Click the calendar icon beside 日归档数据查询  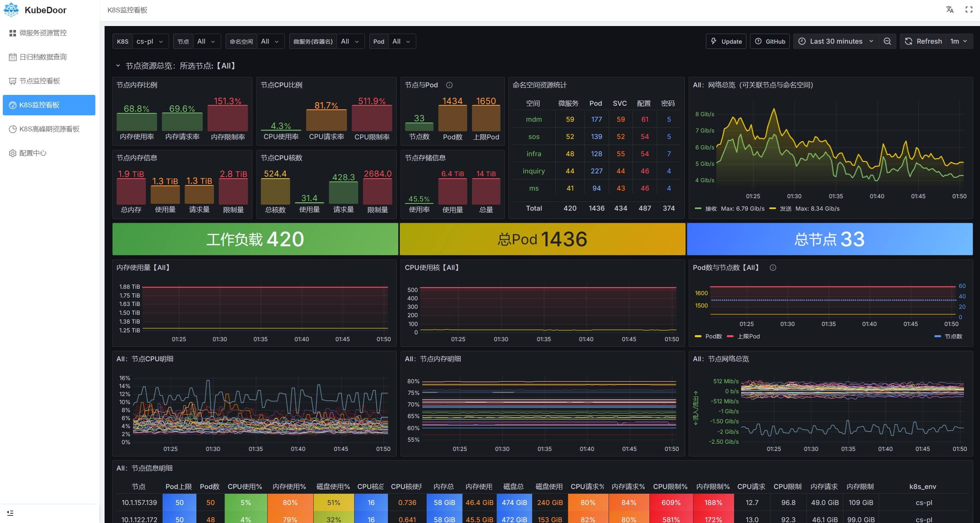(12, 57)
